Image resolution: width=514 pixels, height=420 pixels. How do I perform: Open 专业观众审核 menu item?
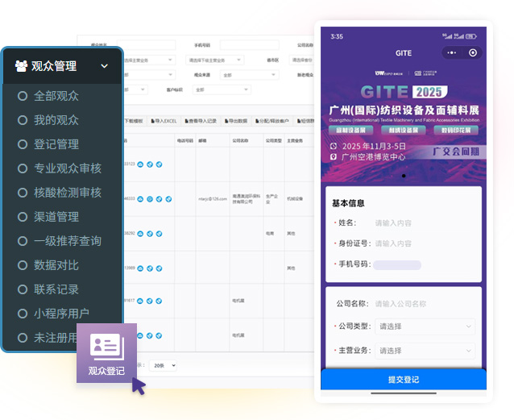[68, 168]
